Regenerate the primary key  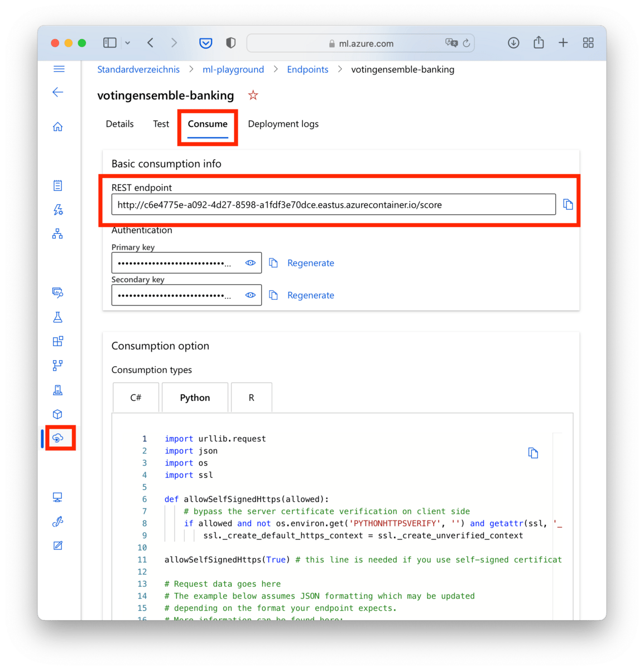[311, 263]
